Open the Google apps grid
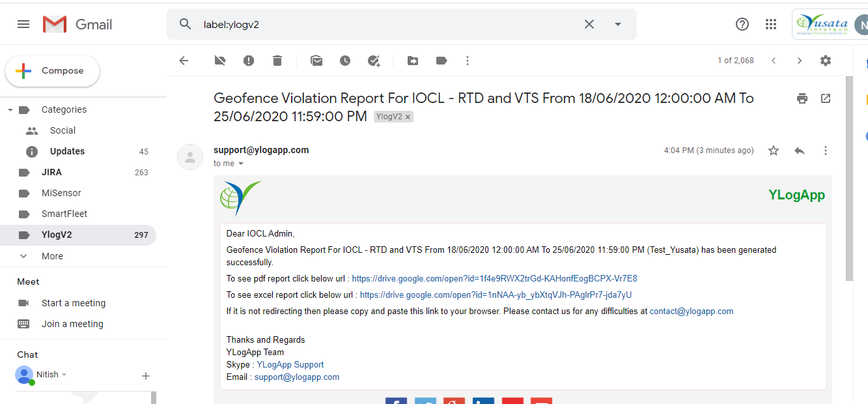The width and height of the screenshot is (868, 404). pos(771,24)
